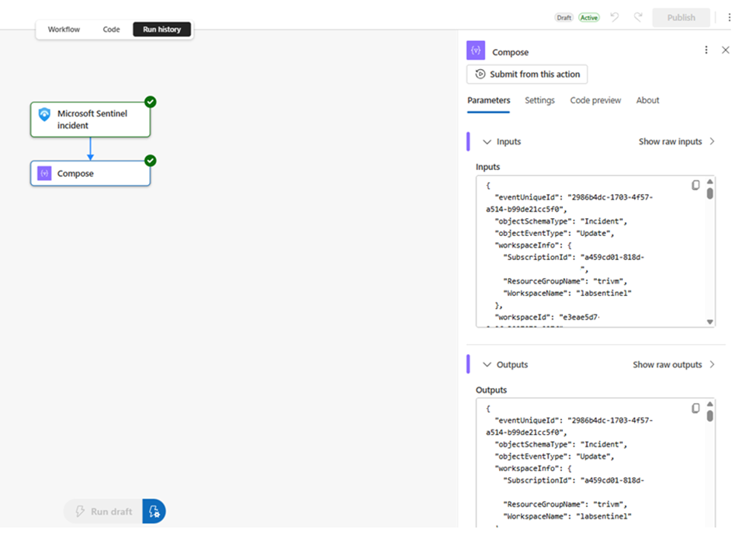
Task: Click the "workspaceId" line in Inputs
Action: [547, 318]
